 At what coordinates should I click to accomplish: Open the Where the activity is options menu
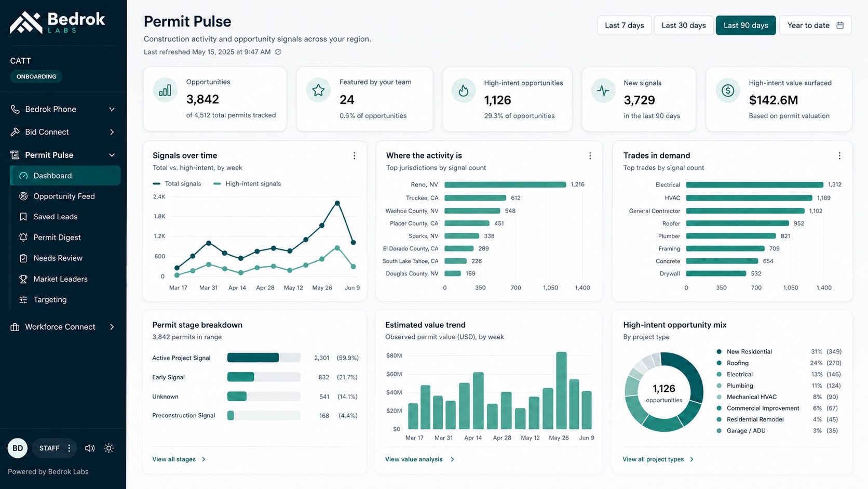tap(590, 156)
